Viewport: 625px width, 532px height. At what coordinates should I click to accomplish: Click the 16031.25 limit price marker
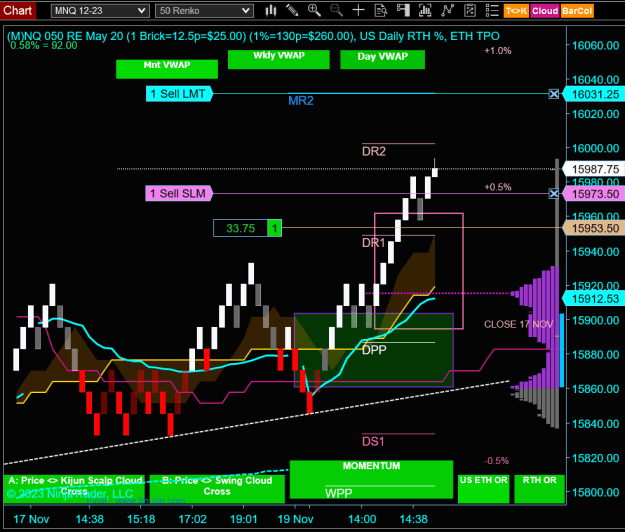click(594, 94)
